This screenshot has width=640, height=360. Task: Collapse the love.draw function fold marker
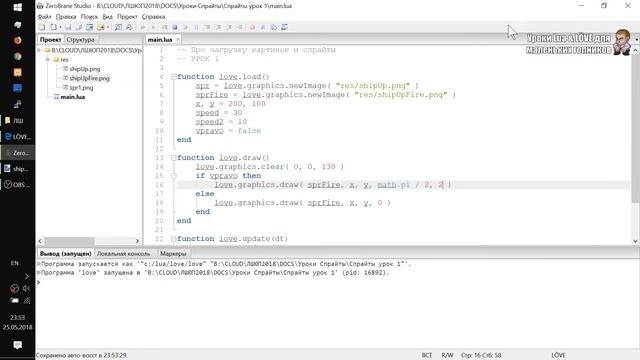pos(173,158)
